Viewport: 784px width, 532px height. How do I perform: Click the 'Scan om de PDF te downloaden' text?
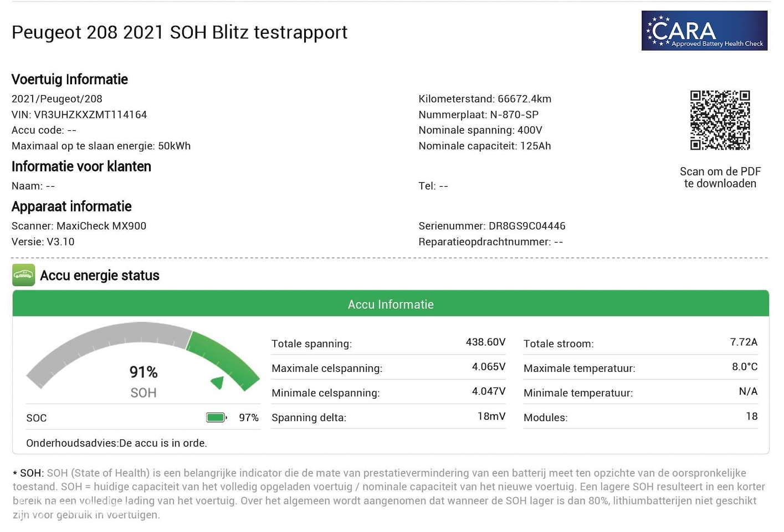(x=720, y=177)
